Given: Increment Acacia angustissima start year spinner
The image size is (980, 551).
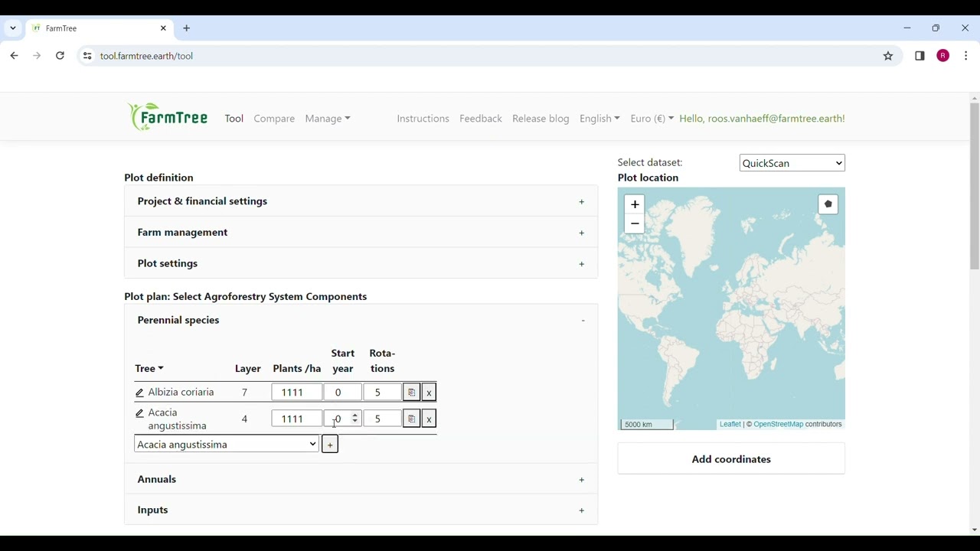Looking at the screenshot, I should (x=355, y=416).
